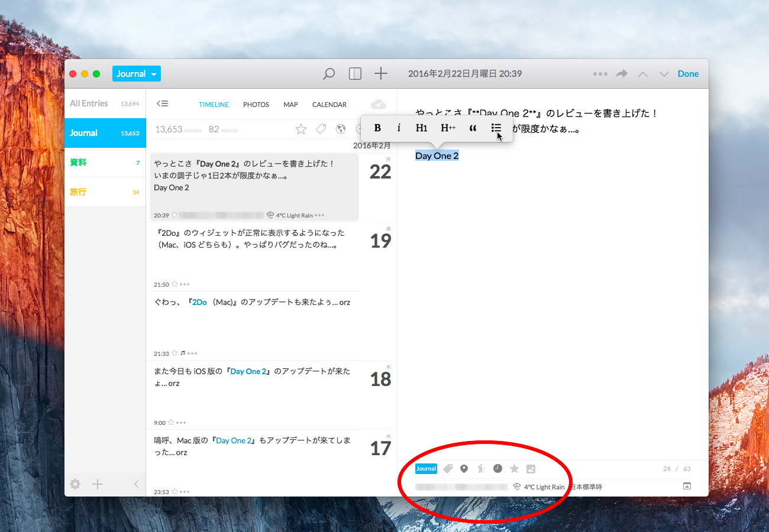Open the search magnifier in the toolbar

point(329,74)
